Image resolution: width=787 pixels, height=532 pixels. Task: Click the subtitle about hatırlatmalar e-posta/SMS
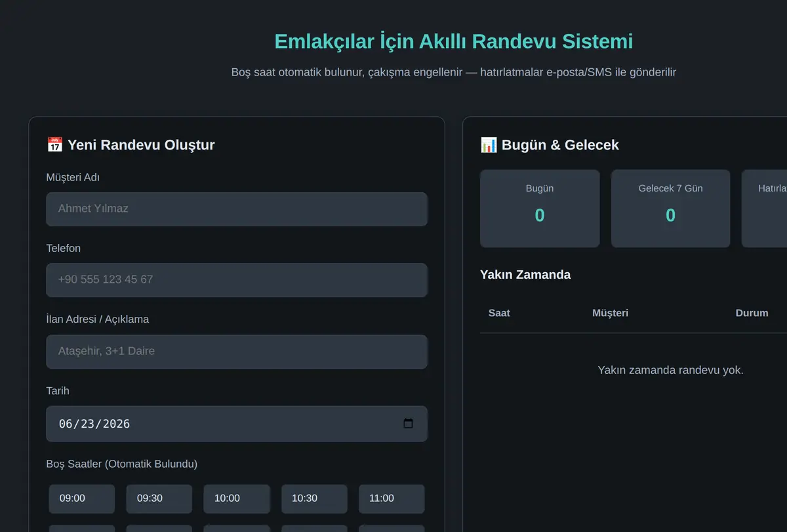click(x=453, y=72)
